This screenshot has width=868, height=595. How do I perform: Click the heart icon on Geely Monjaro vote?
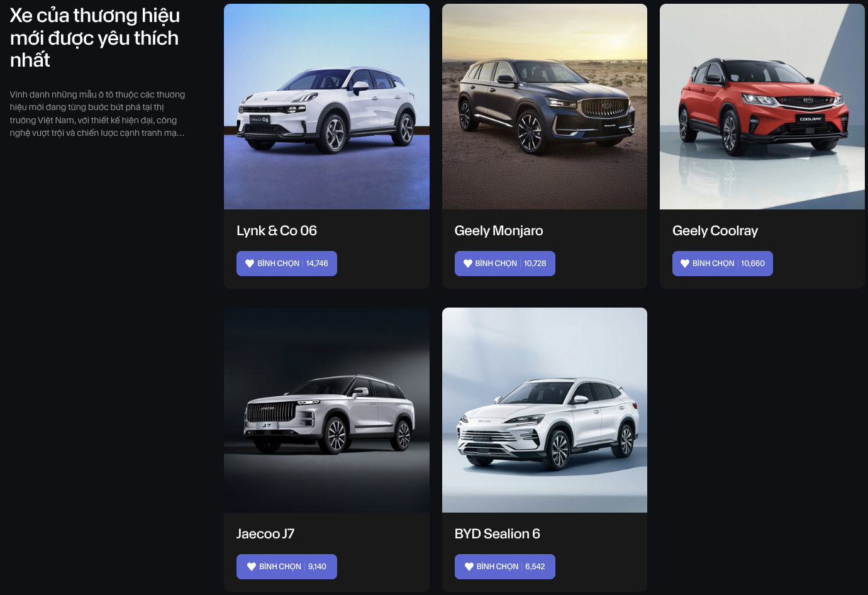468,264
